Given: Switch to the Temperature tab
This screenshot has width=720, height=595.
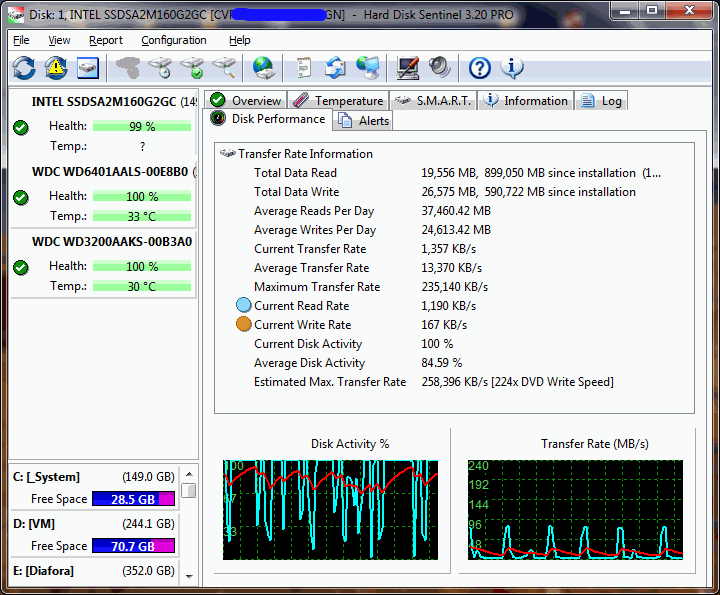Looking at the screenshot, I should click(x=338, y=100).
